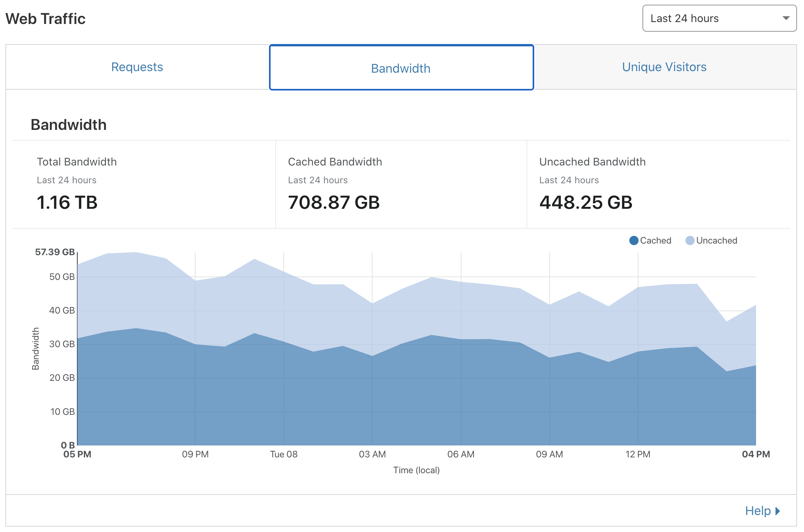Click the 448.25 GB uncached bandwidth value
This screenshot has height=532, width=804.
tap(586, 203)
